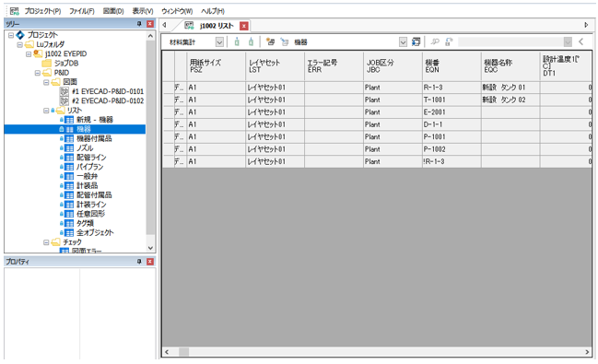Click the filter icon next to 機器 label
Viewport: 598px width, 364px height.
tap(285, 41)
